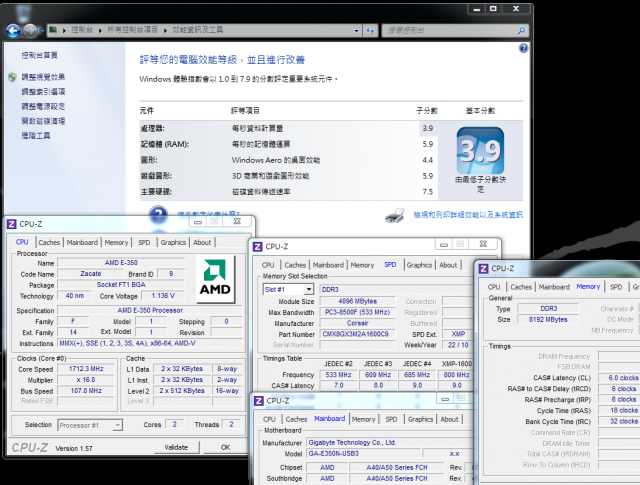
Task: Click the Validate button in CPU-Z
Action: (x=176, y=447)
